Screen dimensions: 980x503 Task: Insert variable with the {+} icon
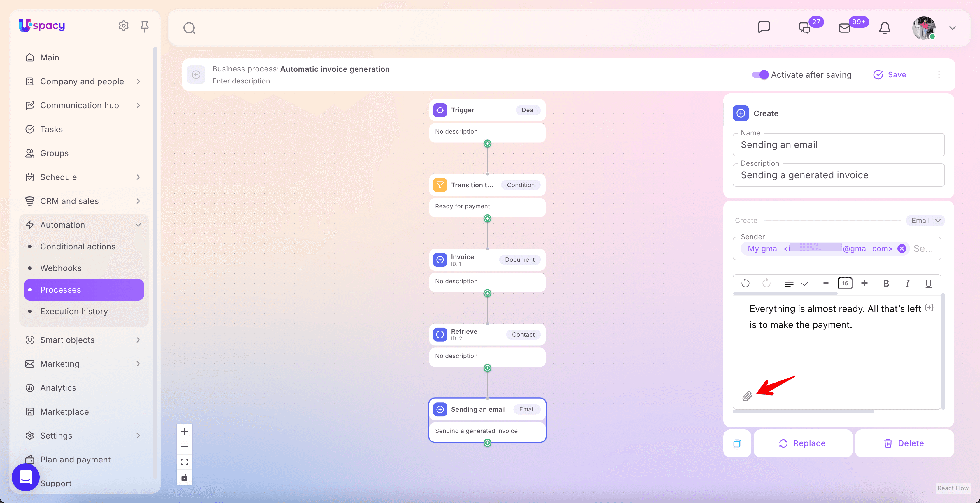(930, 308)
